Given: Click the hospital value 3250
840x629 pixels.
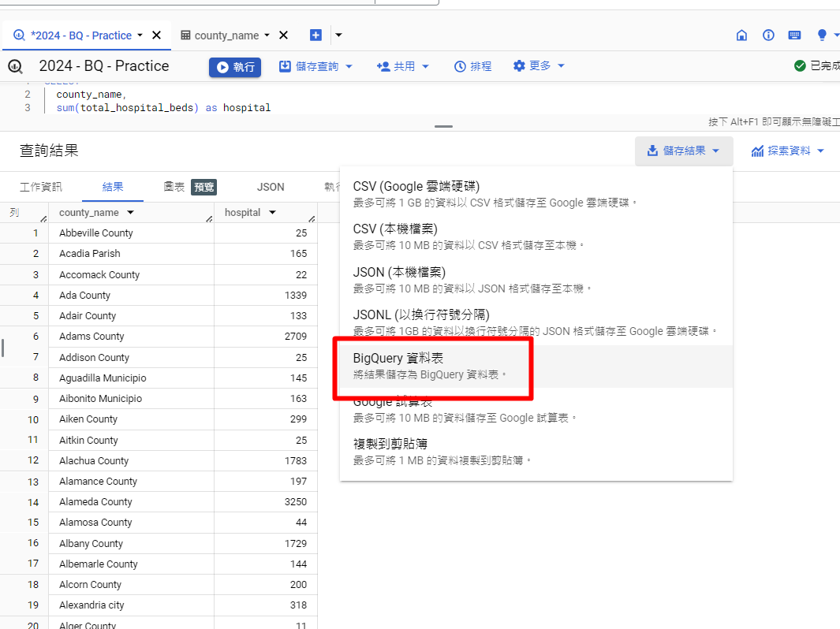Looking at the screenshot, I should pyautogui.click(x=296, y=501).
